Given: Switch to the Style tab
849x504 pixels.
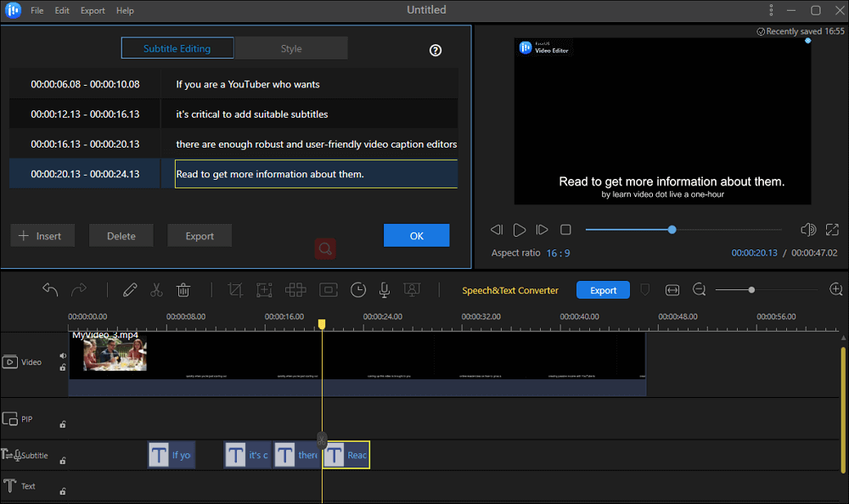Looking at the screenshot, I should 291,48.
